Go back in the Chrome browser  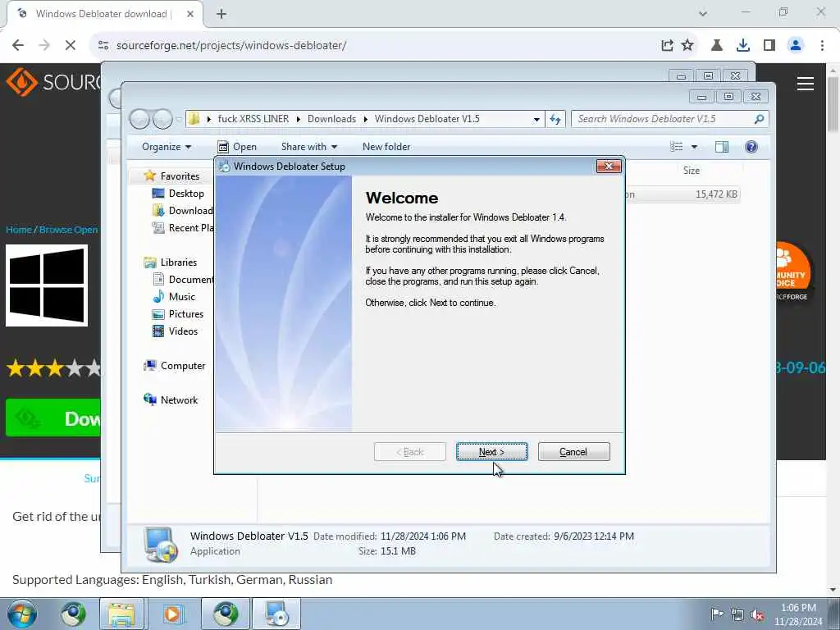(x=18, y=45)
